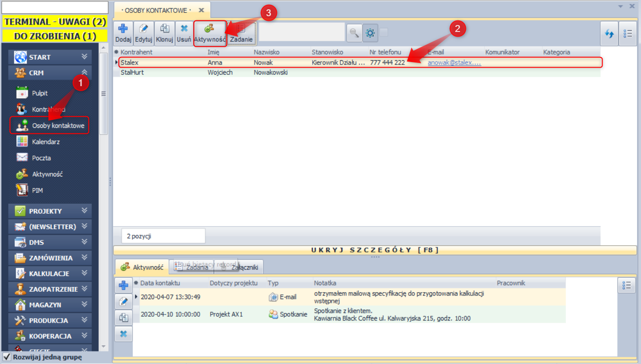The image size is (641, 364).
Task: Toggle Rozwijaj jedną grupę checkbox
Action: pyautogui.click(x=7, y=357)
